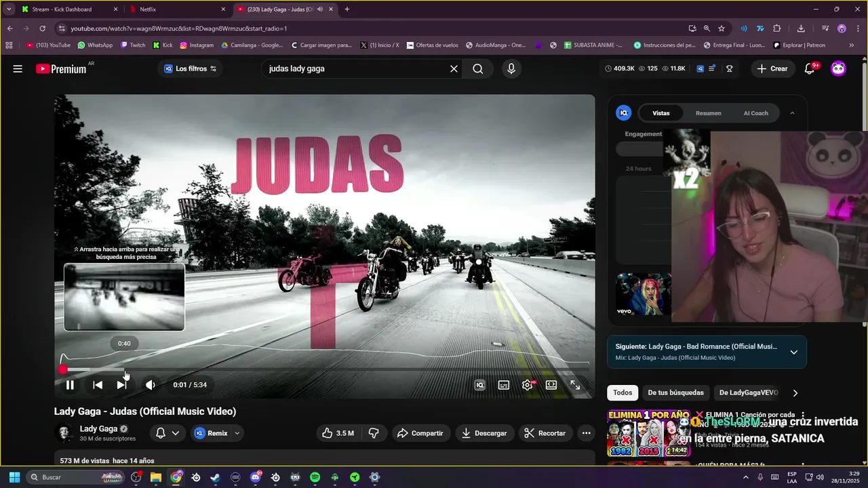Reload the current page
Screen dimensions: 868x488
42,28
